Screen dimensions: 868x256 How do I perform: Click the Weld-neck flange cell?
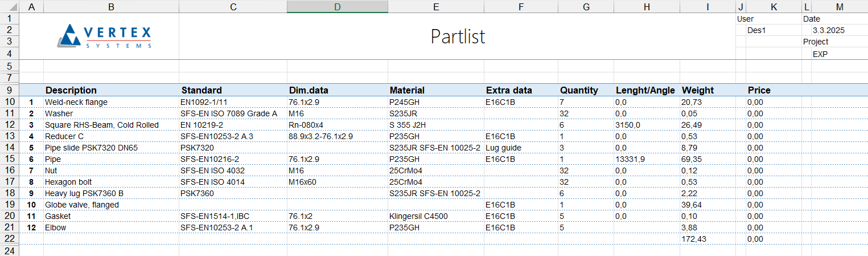click(x=76, y=102)
